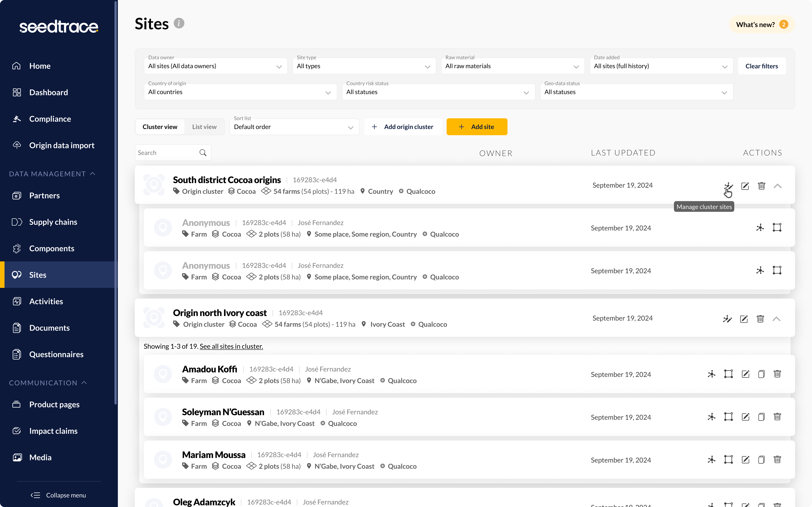Open Impact claims from the sidebar

pos(53,431)
